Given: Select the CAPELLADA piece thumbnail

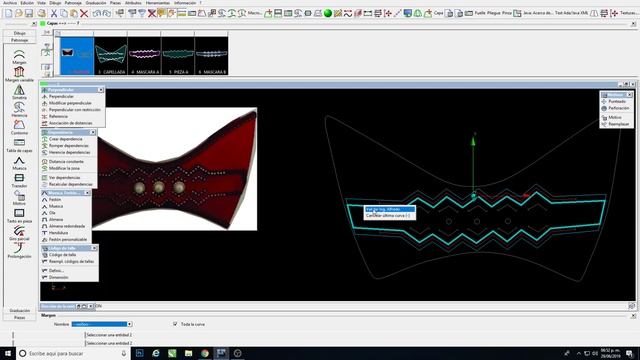Looking at the screenshot, I should pos(111,56).
